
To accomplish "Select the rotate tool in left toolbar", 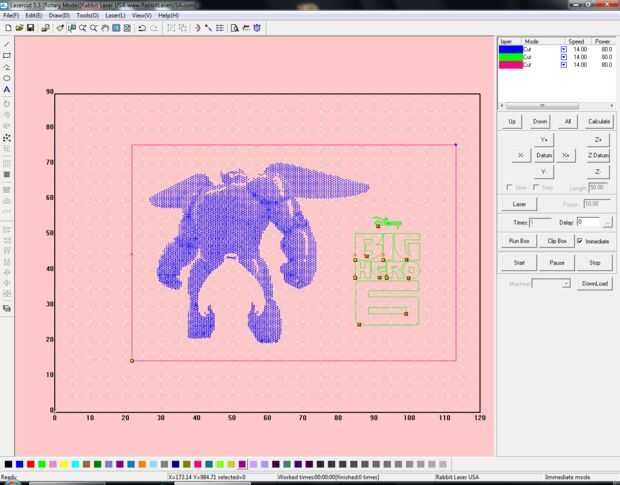I will 7,104.
